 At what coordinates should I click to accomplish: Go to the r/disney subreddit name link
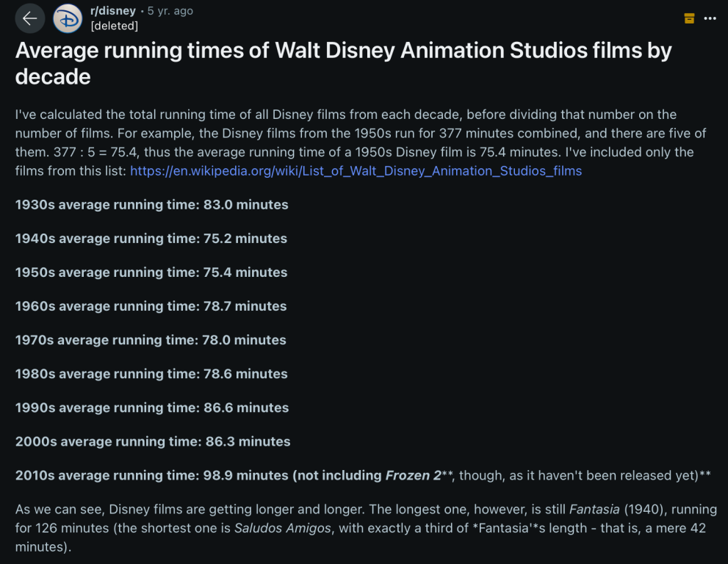(x=112, y=11)
